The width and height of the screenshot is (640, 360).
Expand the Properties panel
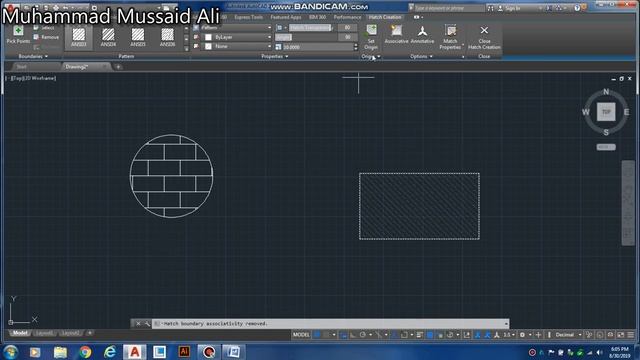[275, 56]
